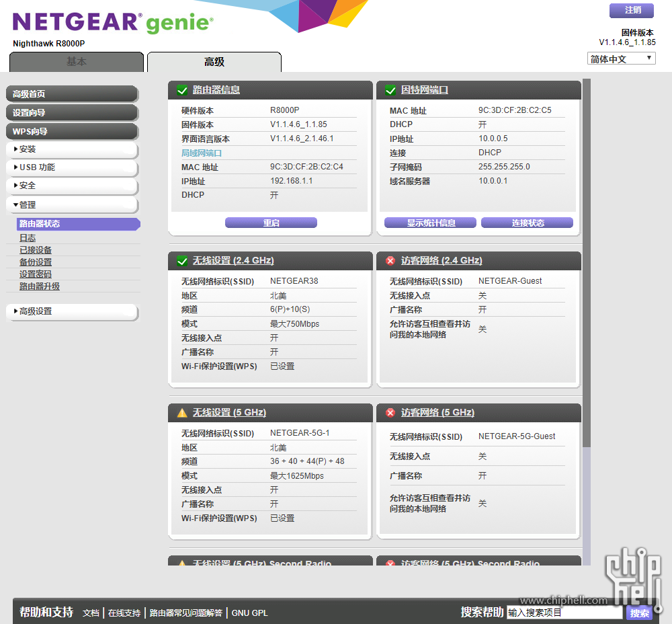Collapse the 管理 menu section
Viewport: 672px width, 624px height.
tap(72, 204)
